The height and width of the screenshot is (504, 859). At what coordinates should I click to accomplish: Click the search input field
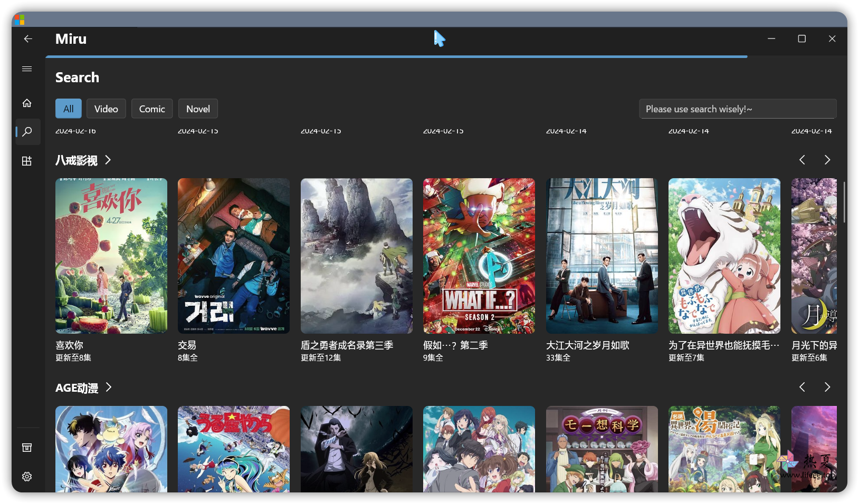(x=737, y=109)
